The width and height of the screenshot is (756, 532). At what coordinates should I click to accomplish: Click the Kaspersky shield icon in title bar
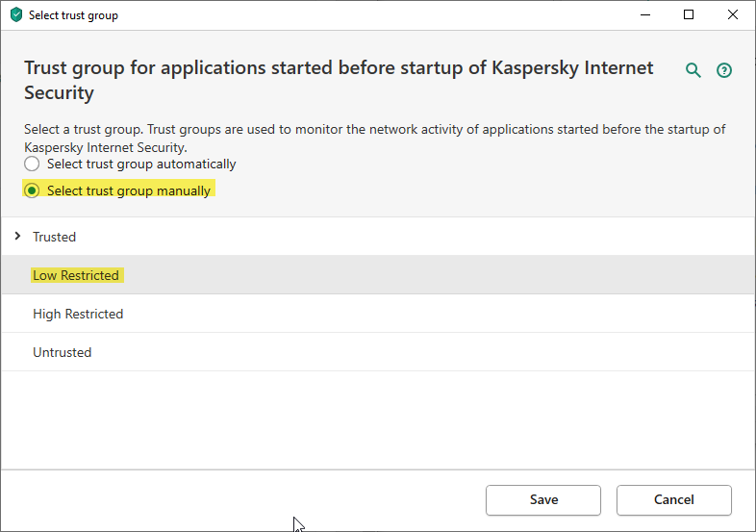(15, 15)
